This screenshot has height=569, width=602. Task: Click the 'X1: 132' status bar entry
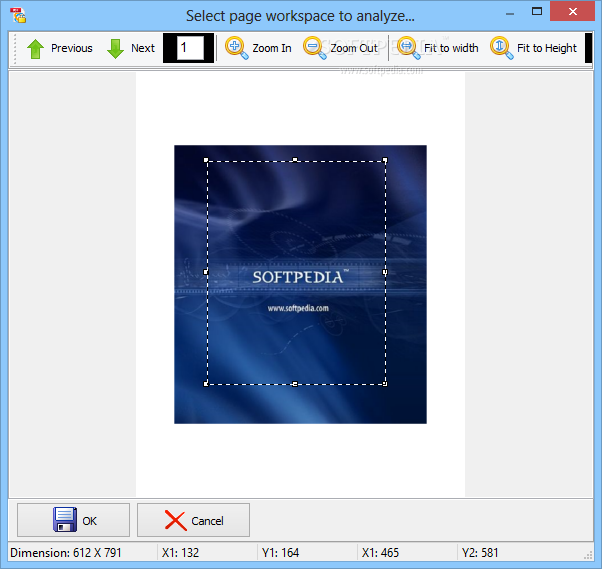click(180, 553)
